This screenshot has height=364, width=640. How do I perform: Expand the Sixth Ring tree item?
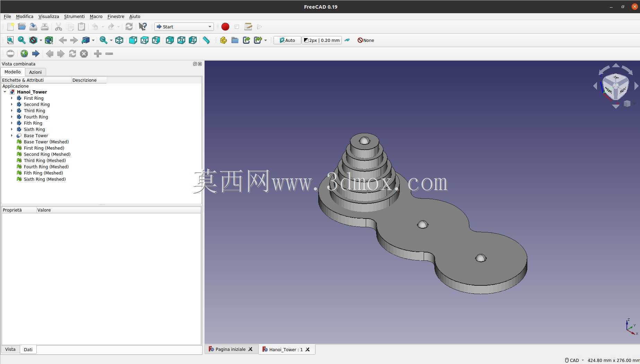pyautogui.click(x=12, y=129)
